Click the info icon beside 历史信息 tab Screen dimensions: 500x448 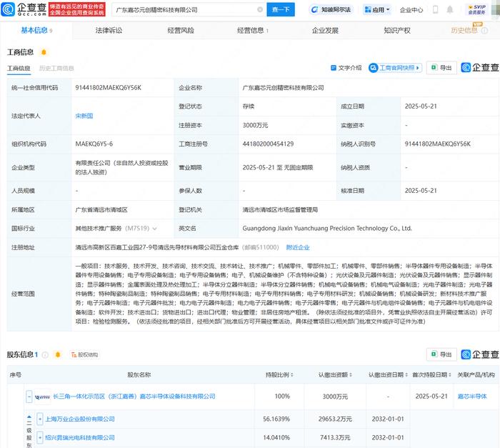[x=484, y=31]
